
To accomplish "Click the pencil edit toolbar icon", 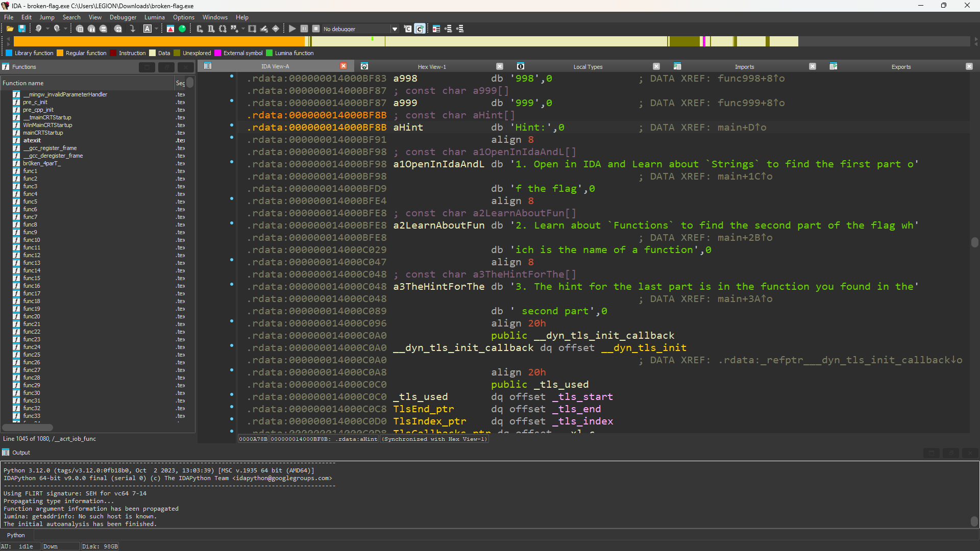I will (x=264, y=29).
